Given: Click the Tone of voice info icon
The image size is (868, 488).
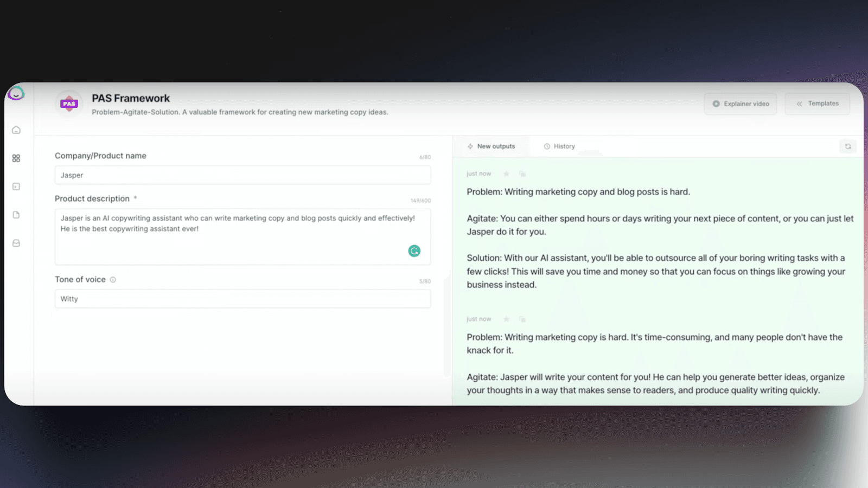Looking at the screenshot, I should pyautogui.click(x=113, y=280).
